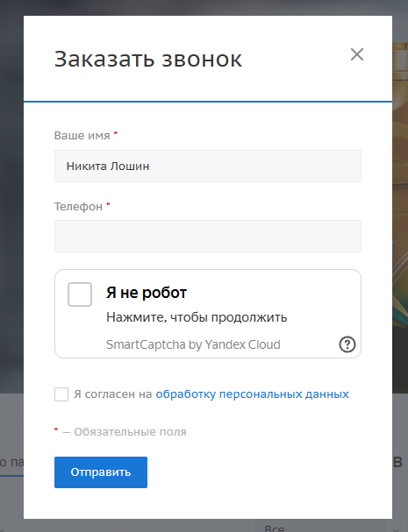The height and width of the screenshot is (532, 408).
Task: Tick the Я не робот captcha checkbox
Action: point(80,294)
